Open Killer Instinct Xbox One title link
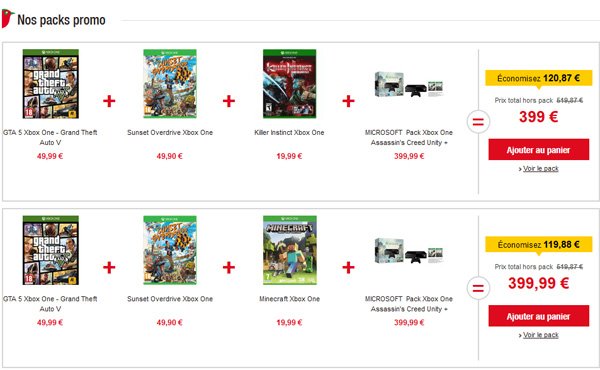This screenshot has height=370, width=600. pyautogui.click(x=289, y=133)
